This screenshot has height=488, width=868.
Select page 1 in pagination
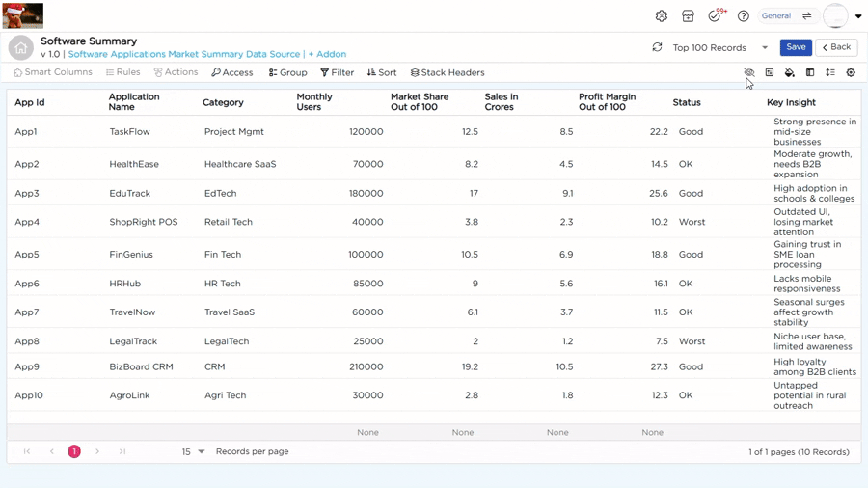point(74,451)
